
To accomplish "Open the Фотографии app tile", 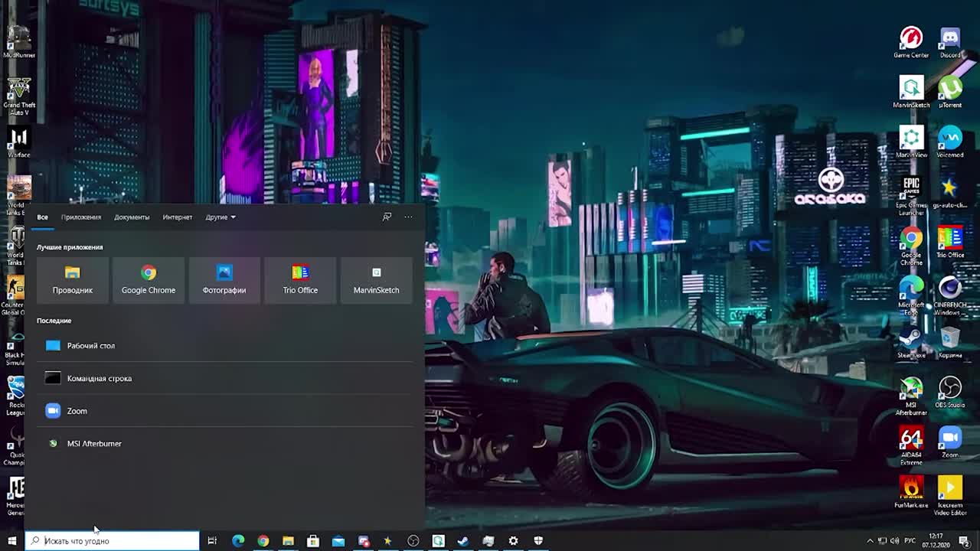I will pos(224,280).
